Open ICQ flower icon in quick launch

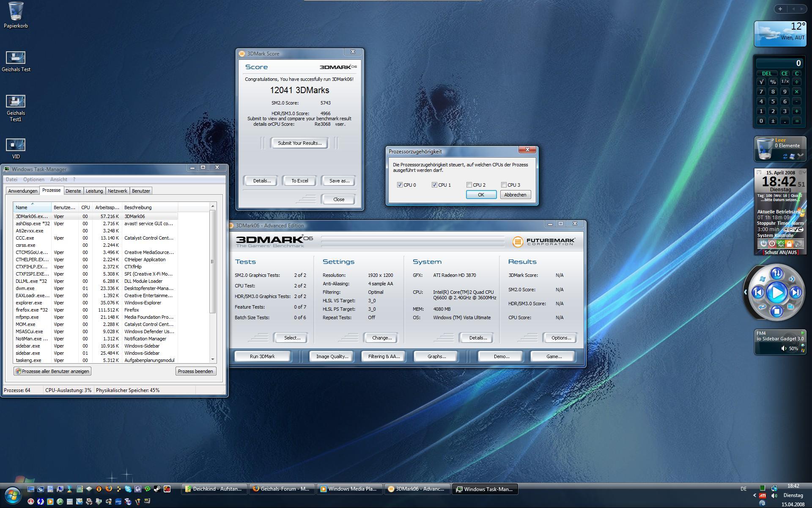(x=148, y=489)
